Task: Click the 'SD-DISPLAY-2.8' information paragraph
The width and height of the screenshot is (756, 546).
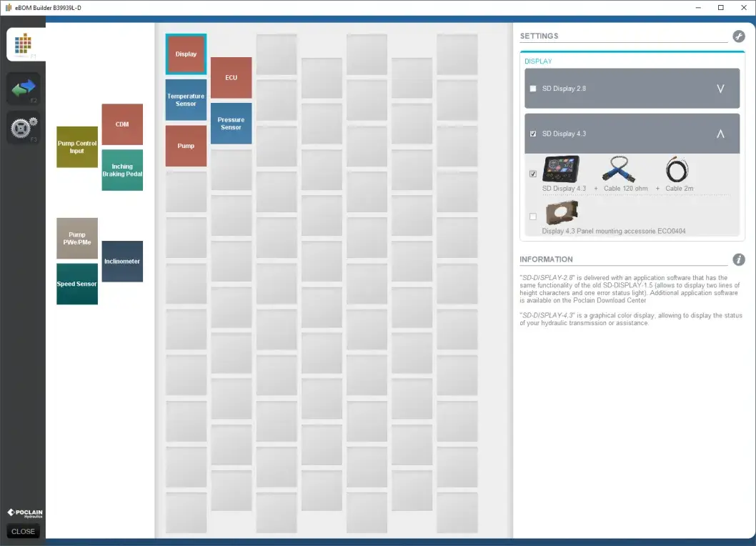Action: pos(630,289)
